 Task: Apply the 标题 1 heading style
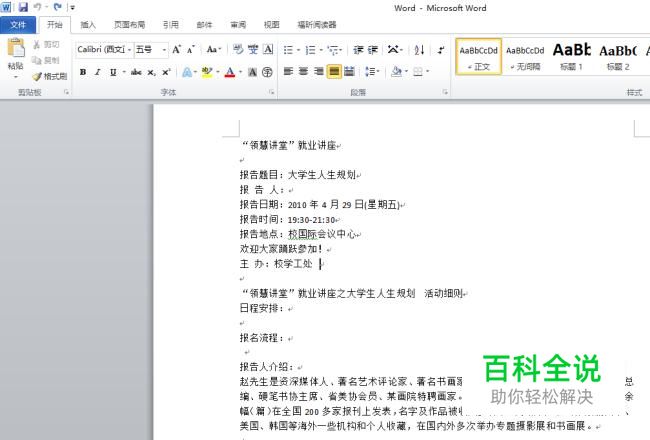[x=572, y=57]
